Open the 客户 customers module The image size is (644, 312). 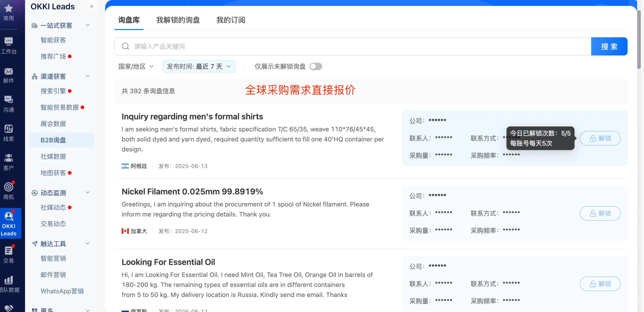point(9,161)
